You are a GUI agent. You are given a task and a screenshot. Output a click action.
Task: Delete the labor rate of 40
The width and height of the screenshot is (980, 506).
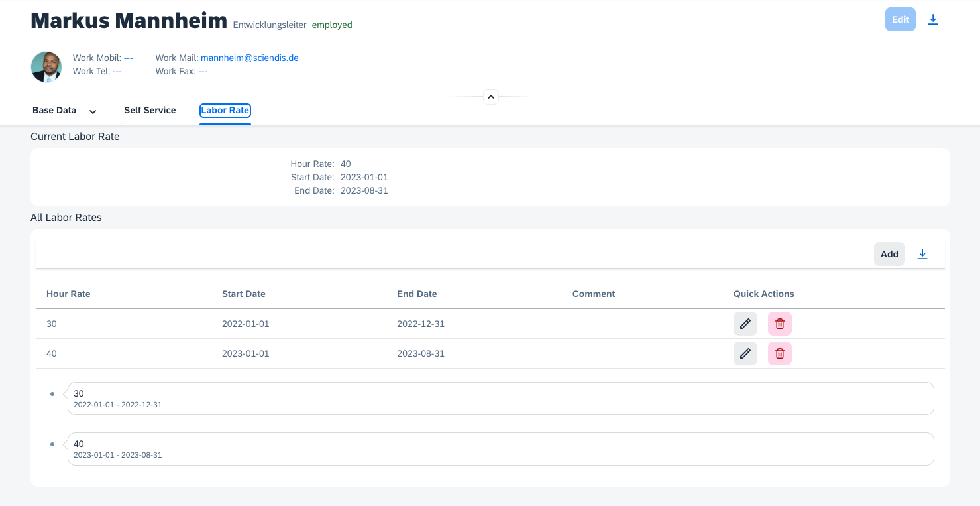(779, 353)
